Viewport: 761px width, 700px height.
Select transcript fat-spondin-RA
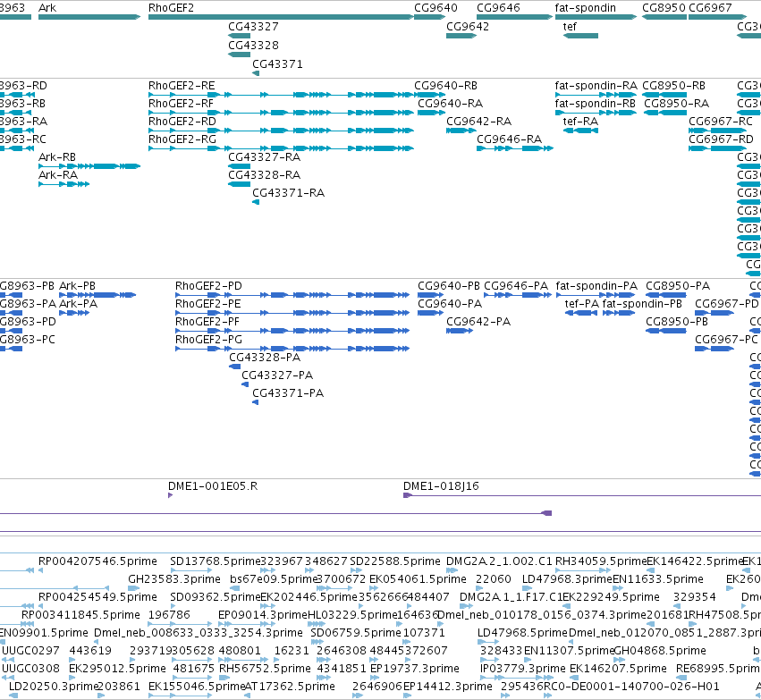coord(596,86)
